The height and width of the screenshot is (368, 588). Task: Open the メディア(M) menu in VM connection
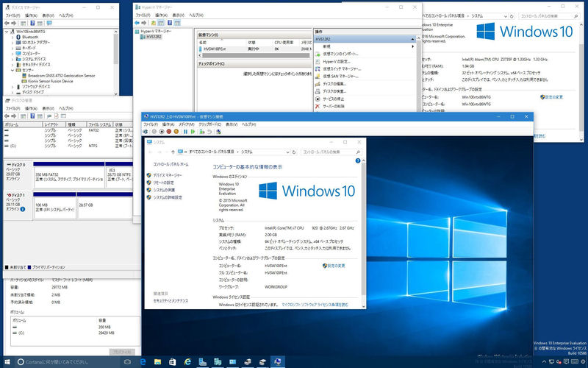coord(187,124)
